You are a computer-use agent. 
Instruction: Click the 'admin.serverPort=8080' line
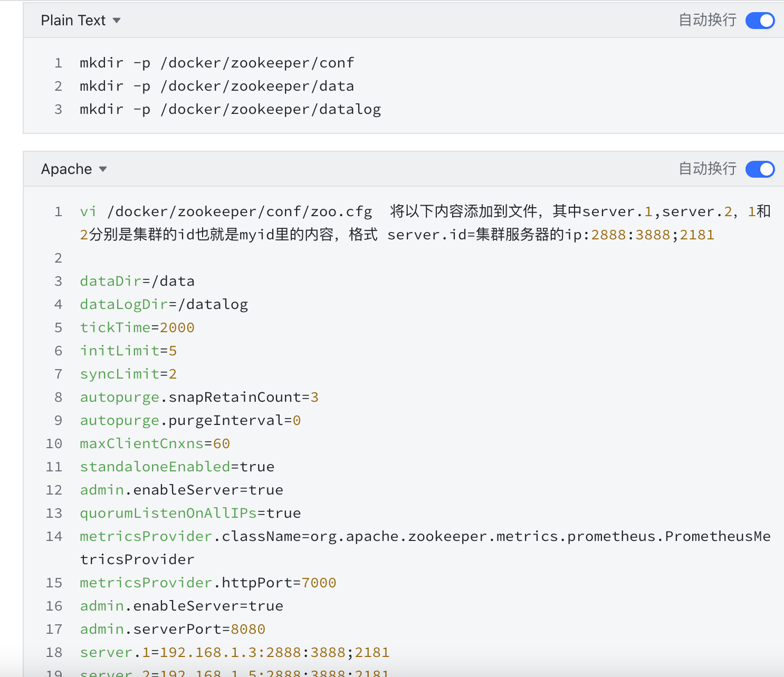coord(173,629)
